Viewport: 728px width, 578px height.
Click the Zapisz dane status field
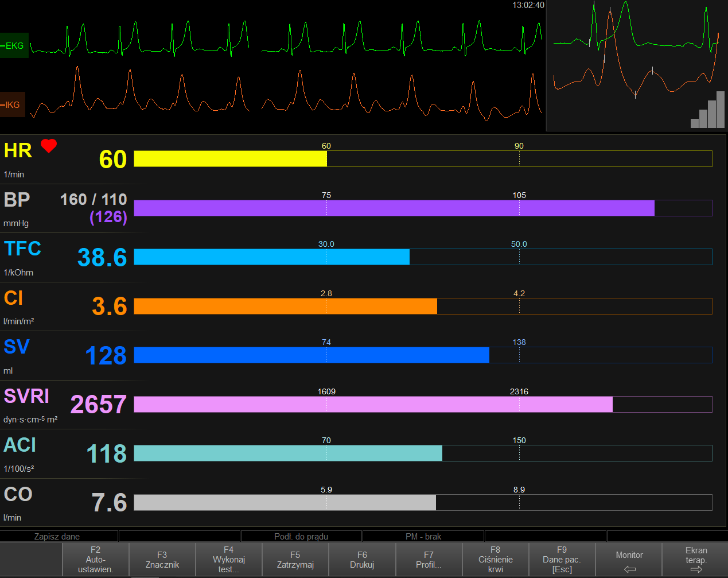(x=58, y=536)
